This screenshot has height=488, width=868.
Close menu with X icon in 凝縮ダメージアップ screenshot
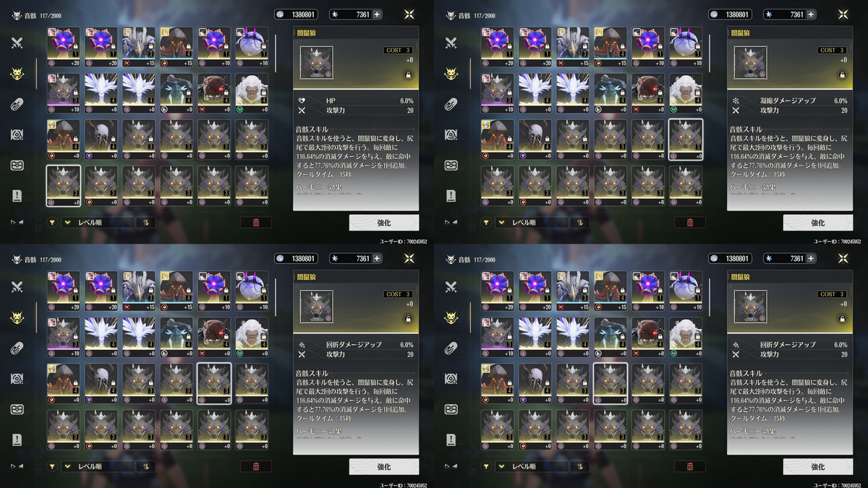(843, 14)
